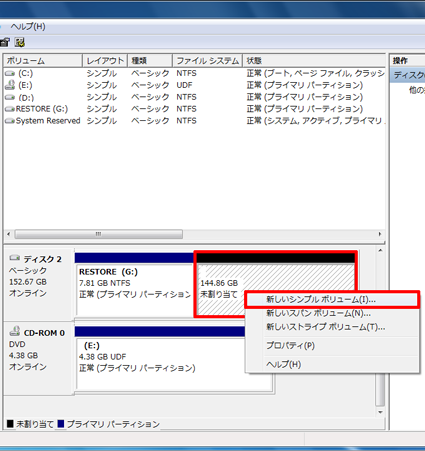Select RESTORE (G:) volume row icon

[x=10, y=109]
